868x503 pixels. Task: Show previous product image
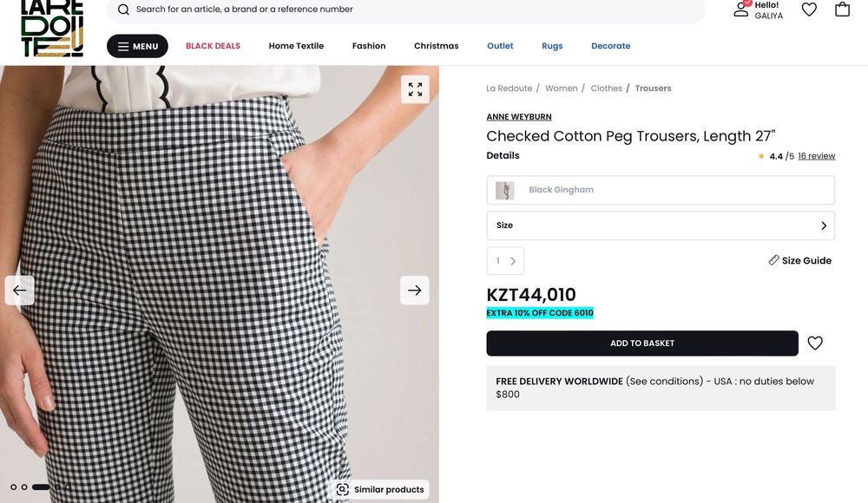20,291
